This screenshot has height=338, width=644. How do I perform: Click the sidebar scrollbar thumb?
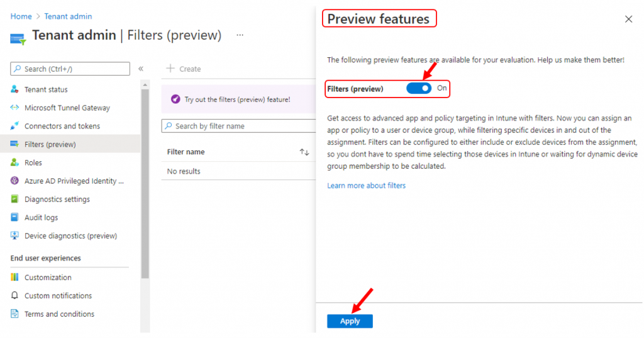point(145,184)
